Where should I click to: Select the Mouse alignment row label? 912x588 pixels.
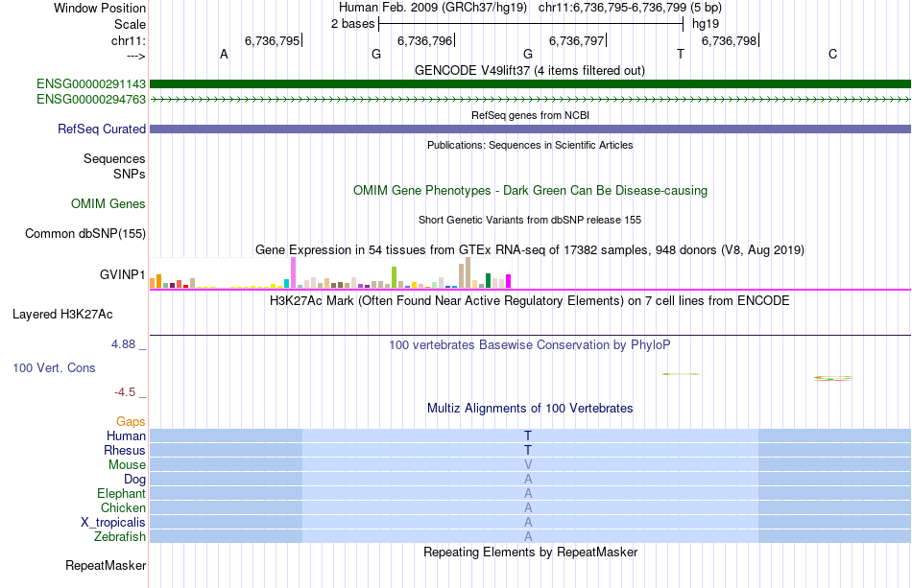[x=127, y=465]
